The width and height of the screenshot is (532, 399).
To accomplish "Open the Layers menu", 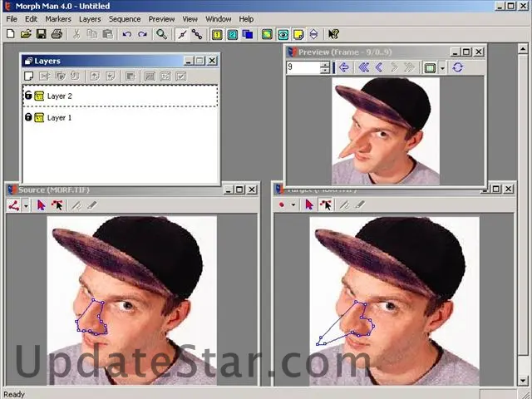I will 90,19.
